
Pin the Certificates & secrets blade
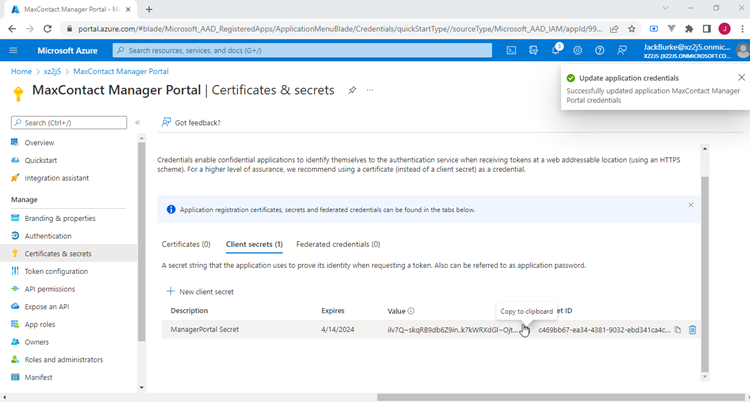[352, 90]
